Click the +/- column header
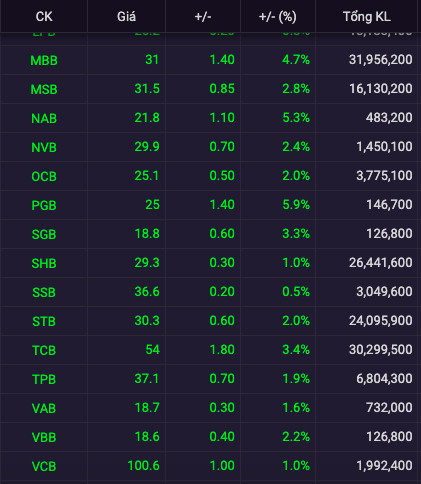Viewport: 421px width, 484px height. pos(203,16)
